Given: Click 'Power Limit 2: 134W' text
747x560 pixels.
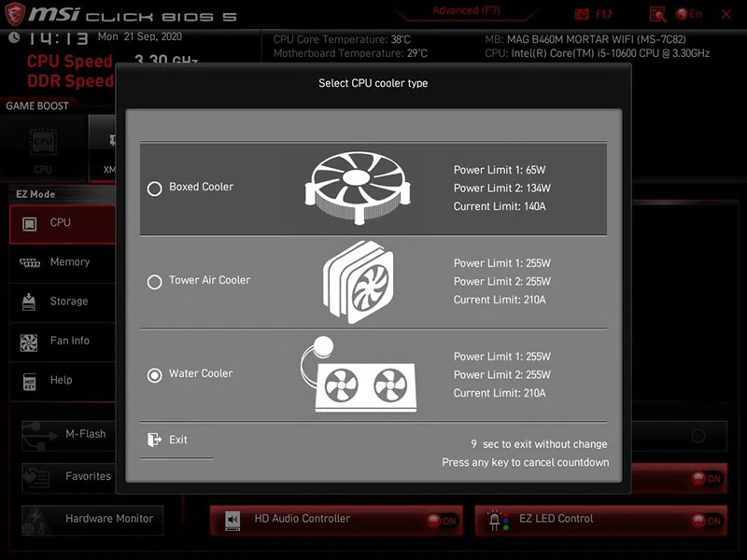Looking at the screenshot, I should (x=501, y=189).
